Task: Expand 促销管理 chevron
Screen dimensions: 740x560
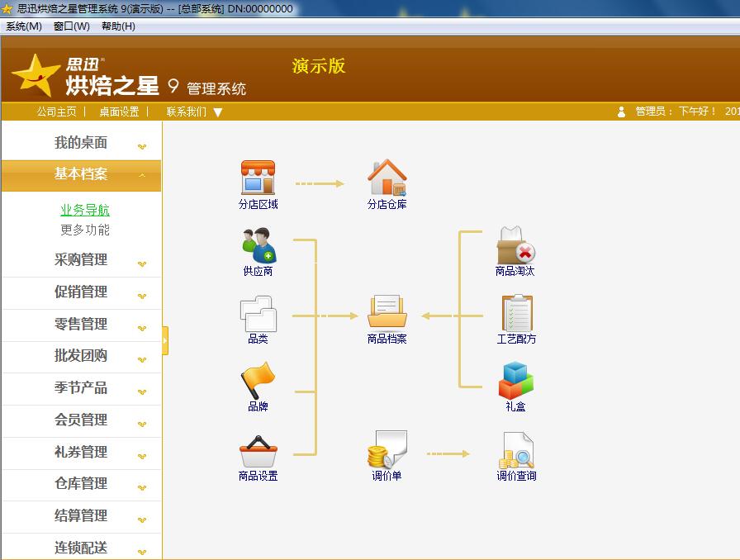Action: point(141,296)
